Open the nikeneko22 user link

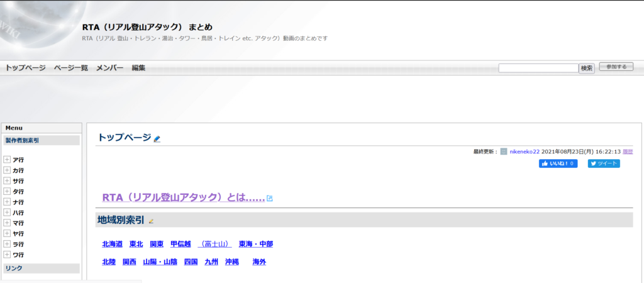(x=525, y=152)
